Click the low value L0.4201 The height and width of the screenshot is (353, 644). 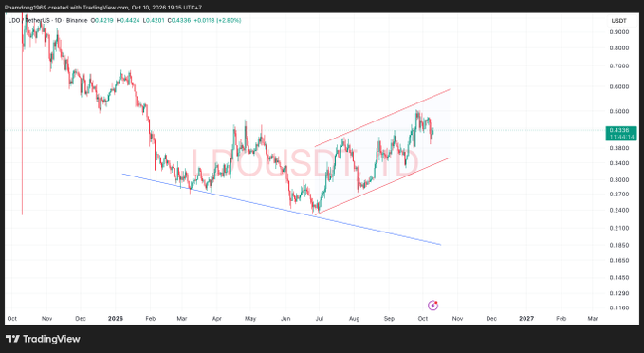click(x=154, y=20)
